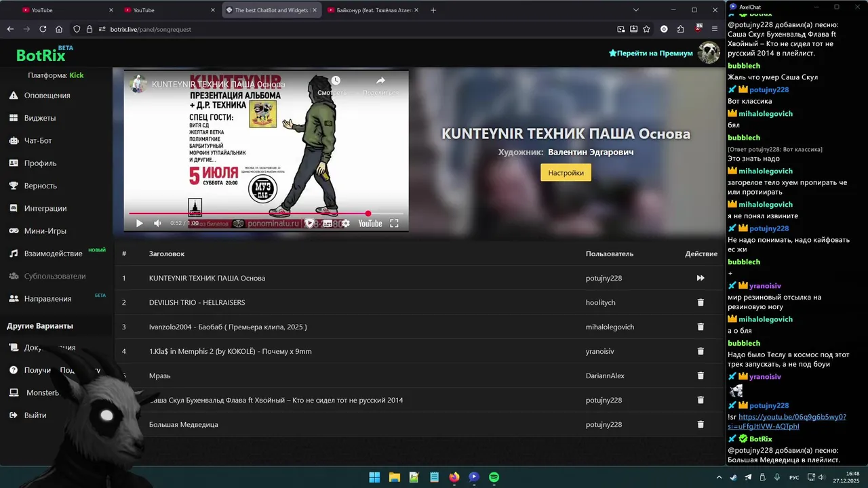868x488 pixels.
Task: Click the Заголовок column header
Action: point(167,253)
